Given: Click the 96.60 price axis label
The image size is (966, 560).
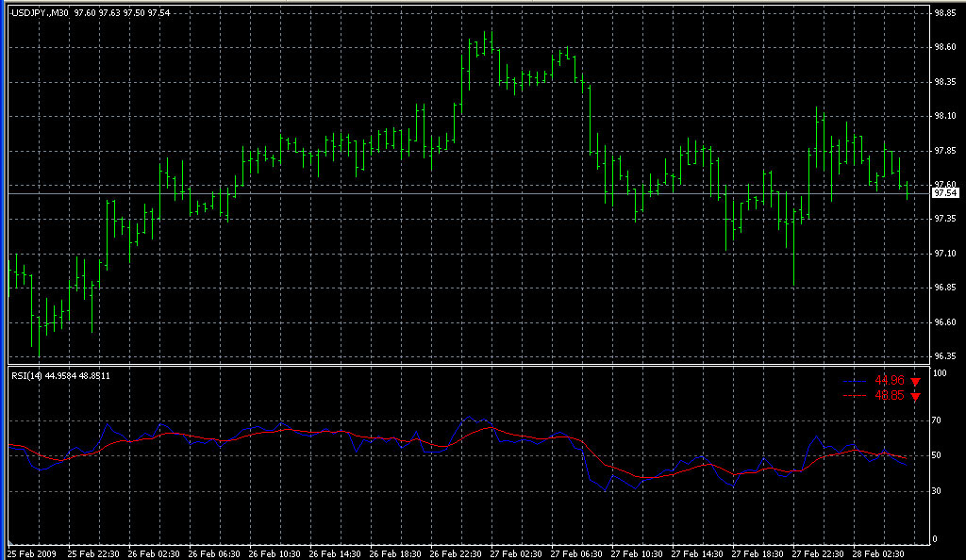Looking at the screenshot, I should (x=945, y=321).
